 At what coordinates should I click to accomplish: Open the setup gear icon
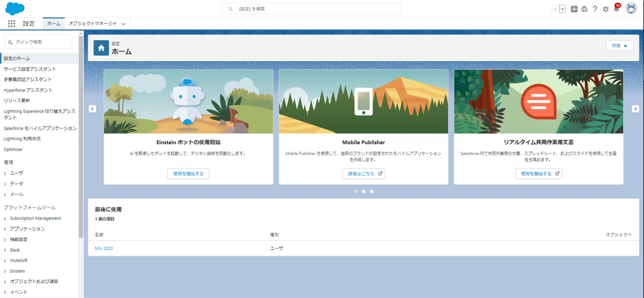(606, 9)
